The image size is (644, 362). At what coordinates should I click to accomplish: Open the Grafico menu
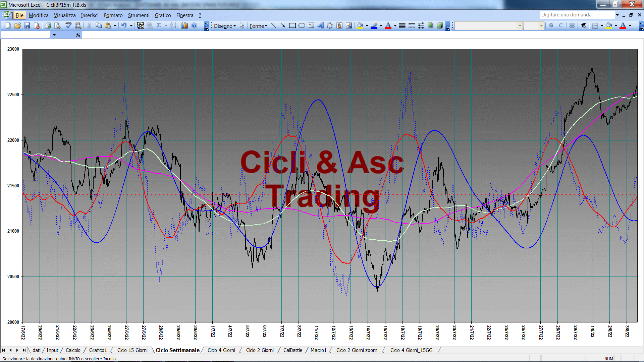point(163,15)
